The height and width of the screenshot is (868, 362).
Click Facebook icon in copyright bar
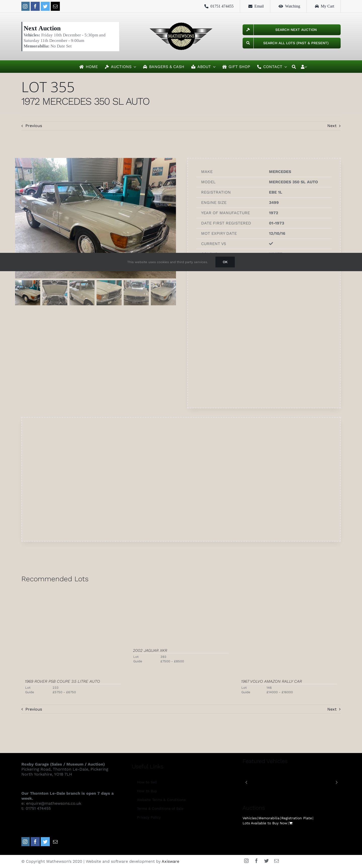(x=256, y=861)
